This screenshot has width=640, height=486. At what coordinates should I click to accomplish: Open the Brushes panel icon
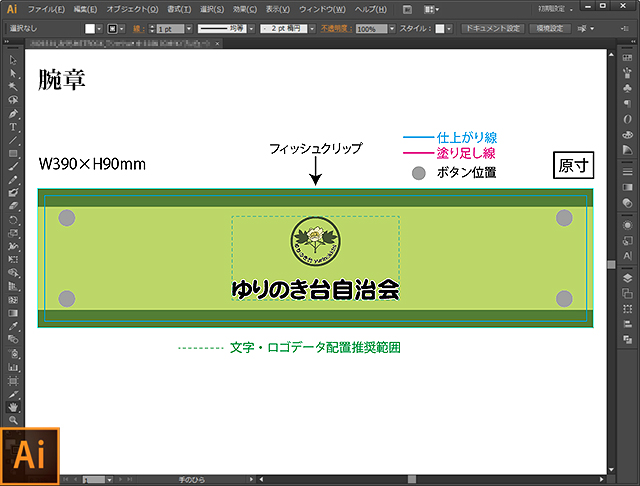click(627, 73)
